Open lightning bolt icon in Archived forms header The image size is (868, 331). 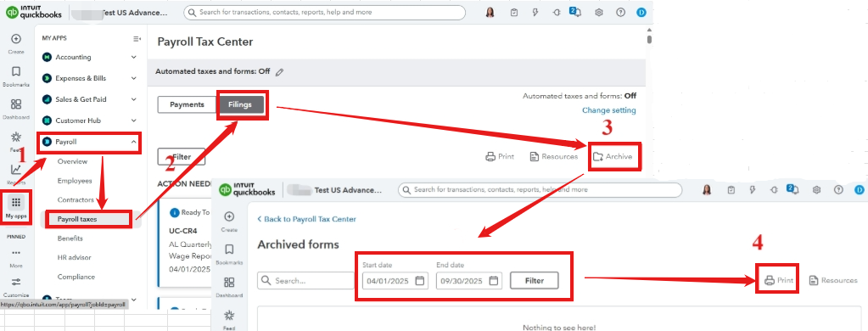[x=753, y=190]
